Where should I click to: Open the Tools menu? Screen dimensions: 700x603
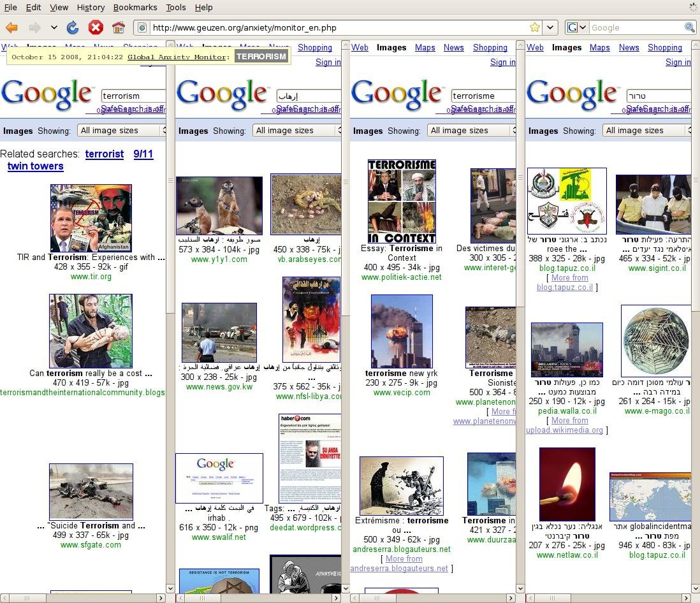click(x=176, y=8)
